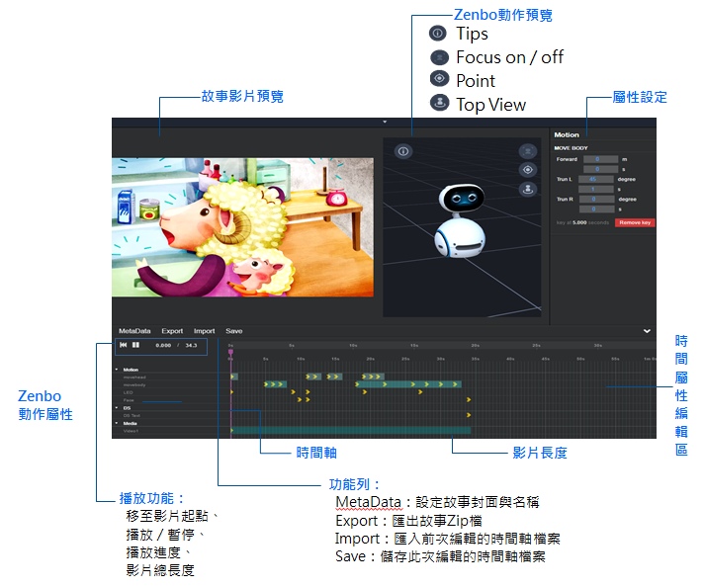Click the Video1 clip bar on timeline

(x=351, y=431)
